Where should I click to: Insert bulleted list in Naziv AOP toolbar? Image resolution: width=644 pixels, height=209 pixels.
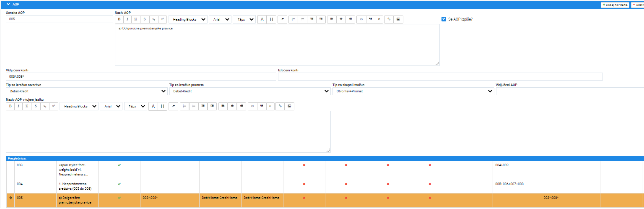pos(302,19)
